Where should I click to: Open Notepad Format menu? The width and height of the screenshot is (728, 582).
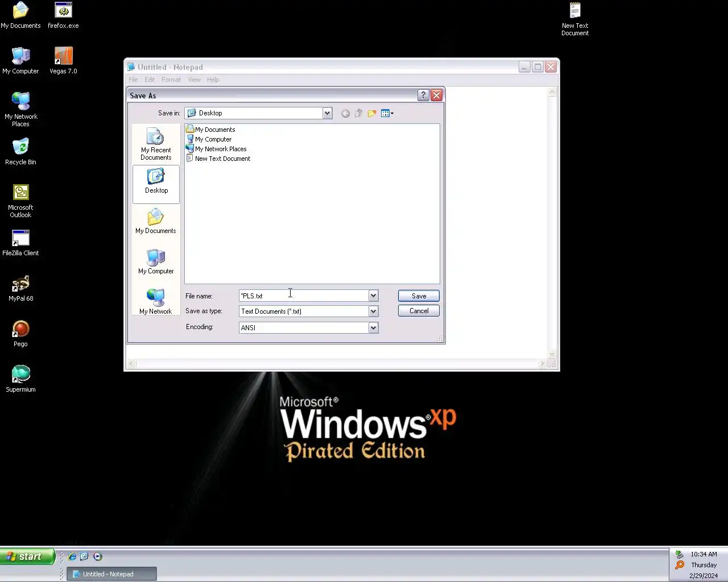(x=171, y=80)
